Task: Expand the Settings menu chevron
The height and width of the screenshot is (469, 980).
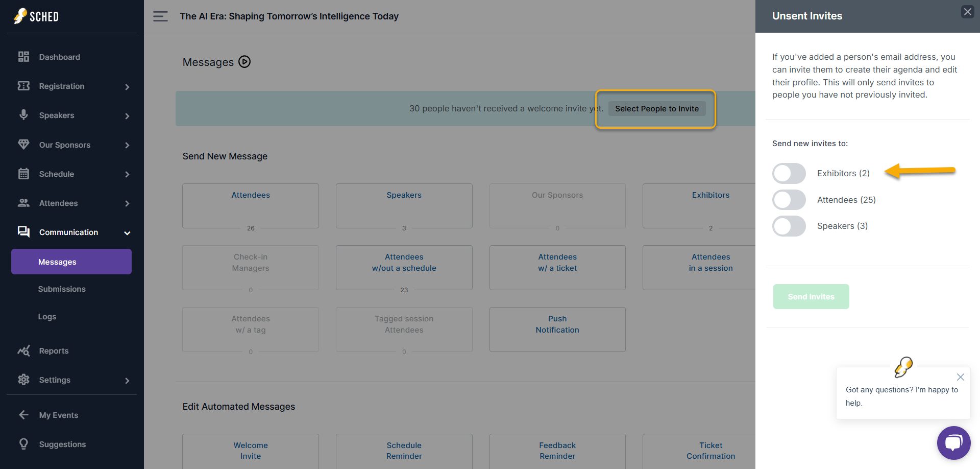Action: [x=127, y=380]
